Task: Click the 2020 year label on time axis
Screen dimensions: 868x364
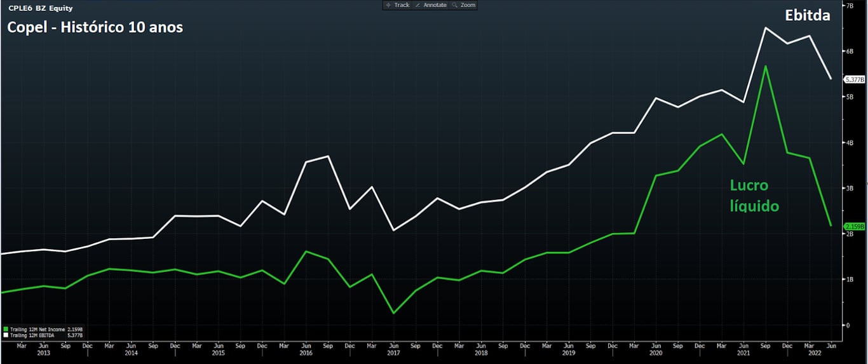Action: (655, 353)
